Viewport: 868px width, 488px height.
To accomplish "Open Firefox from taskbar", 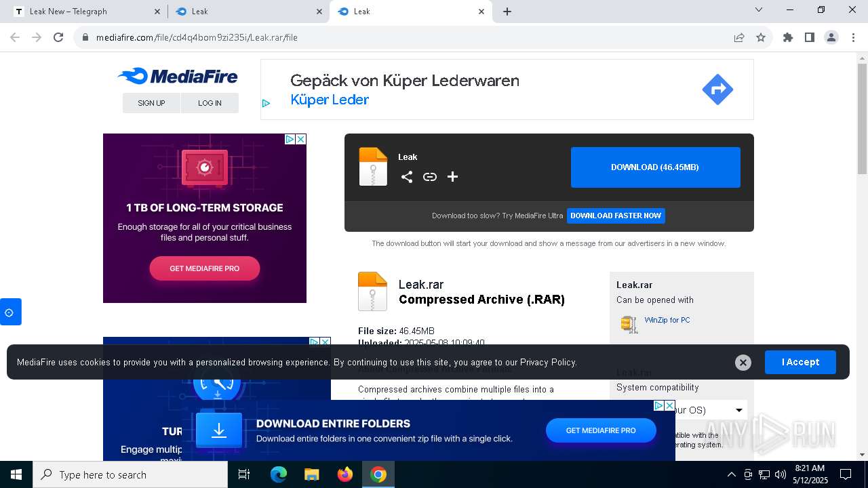I will tap(345, 474).
